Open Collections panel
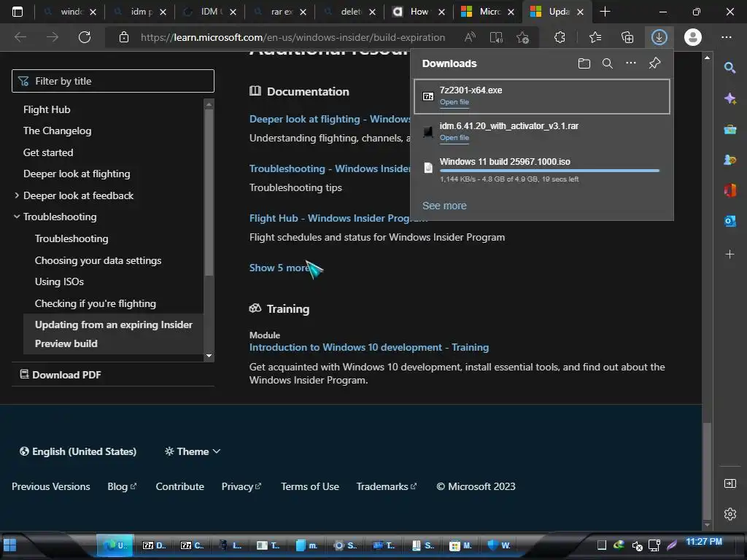This screenshot has height=560, width=747. [627, 37]
